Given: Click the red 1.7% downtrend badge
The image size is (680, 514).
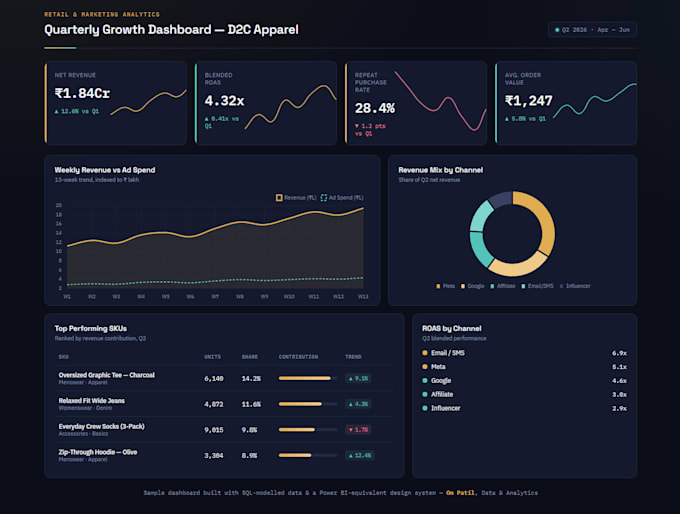Looking at the screenshot, I should tap(358, 430).
